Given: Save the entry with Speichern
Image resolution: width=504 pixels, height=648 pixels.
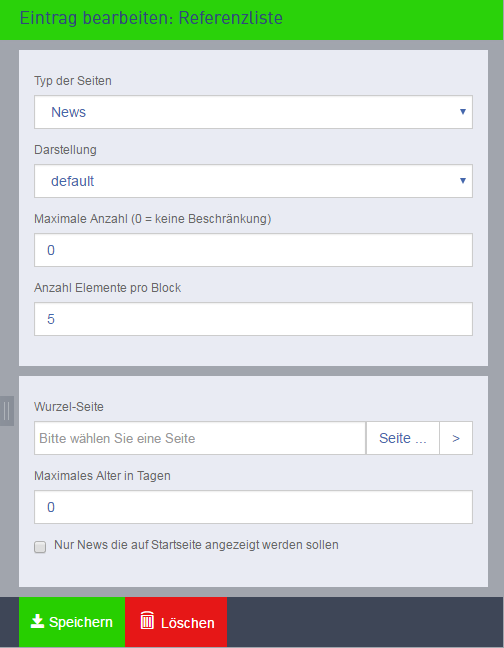Looking at the screenshot, I should (x=72, y=622).
